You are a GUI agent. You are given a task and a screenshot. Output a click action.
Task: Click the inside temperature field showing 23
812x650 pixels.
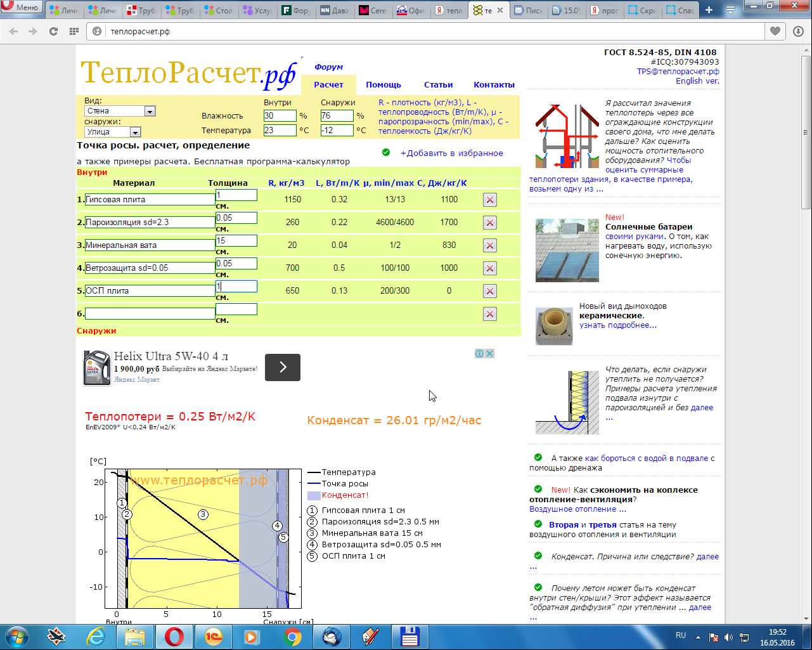(280, 131)
